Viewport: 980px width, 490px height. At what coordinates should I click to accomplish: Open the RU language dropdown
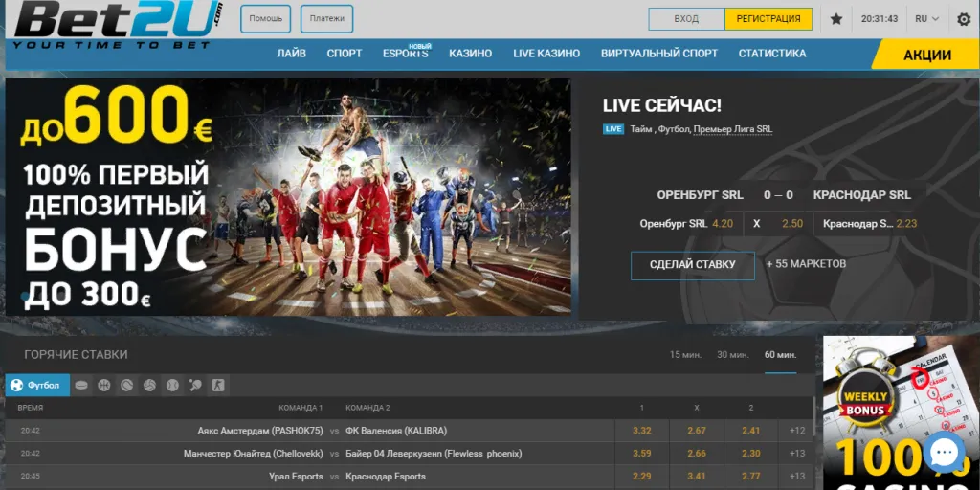click(x=926, y=19)
